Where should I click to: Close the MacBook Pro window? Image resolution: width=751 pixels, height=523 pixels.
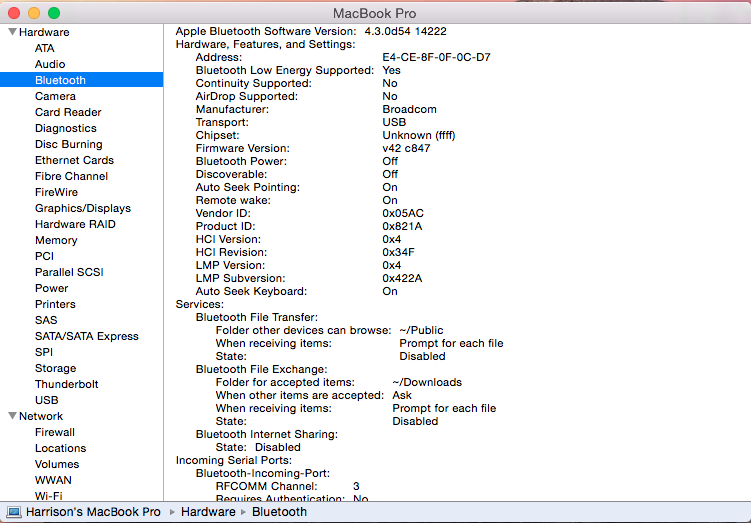pos(14,13)
